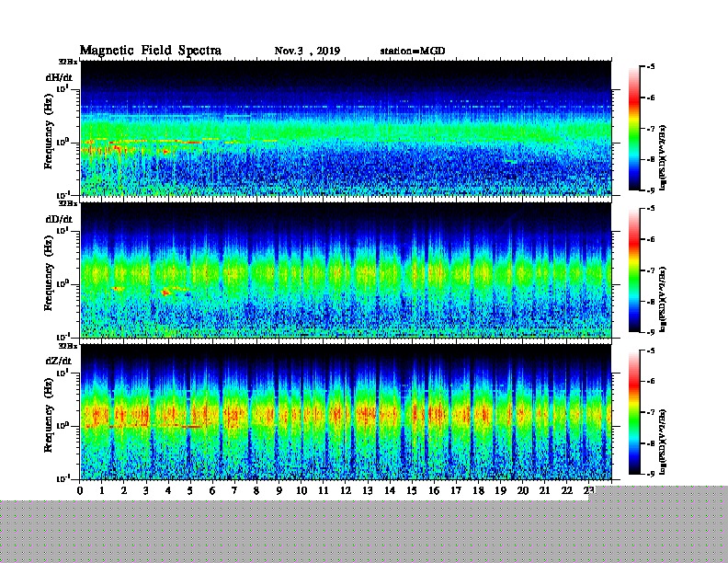This screenshot has width=728, height=563.
Task: Click the log(PSD) label beside dH/dt colorbar
Action: coord(663,157)
